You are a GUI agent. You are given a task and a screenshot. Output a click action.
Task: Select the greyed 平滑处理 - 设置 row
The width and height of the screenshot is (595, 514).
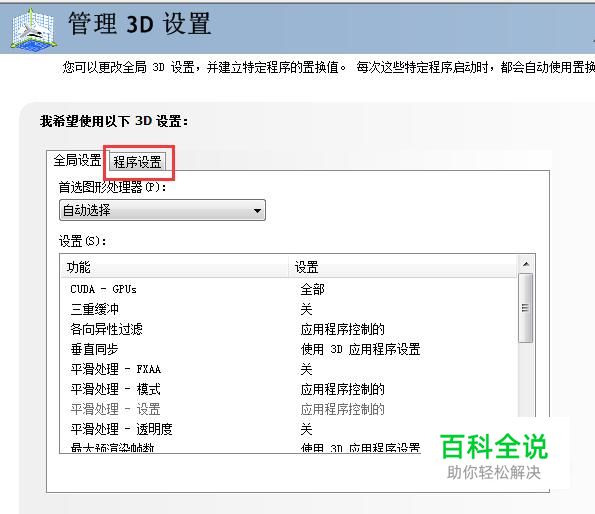click(x=289, y=409)
